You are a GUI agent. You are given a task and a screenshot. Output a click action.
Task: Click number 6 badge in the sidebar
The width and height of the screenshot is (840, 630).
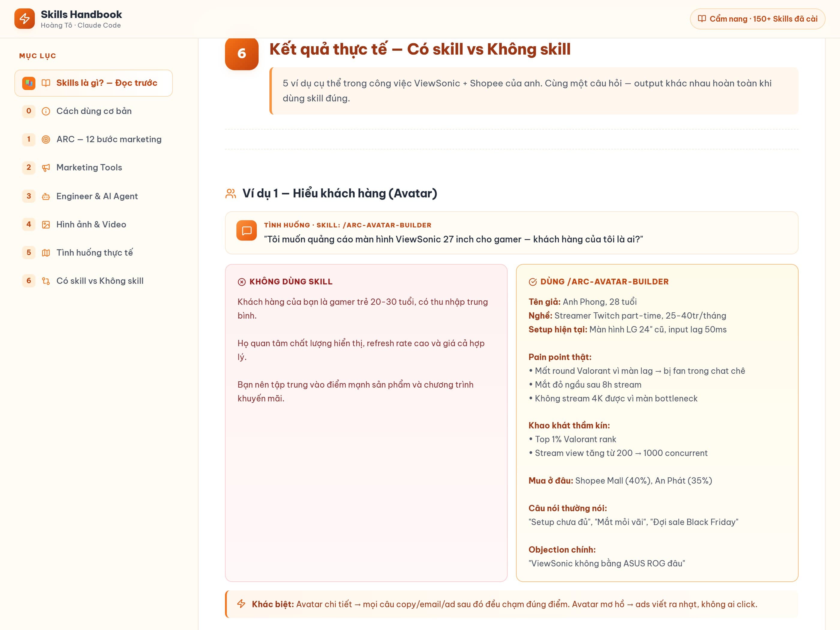click(29, 281)
